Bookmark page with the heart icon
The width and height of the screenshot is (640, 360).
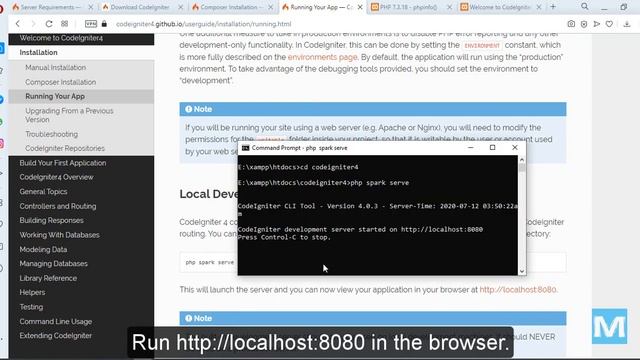point(609,24)
